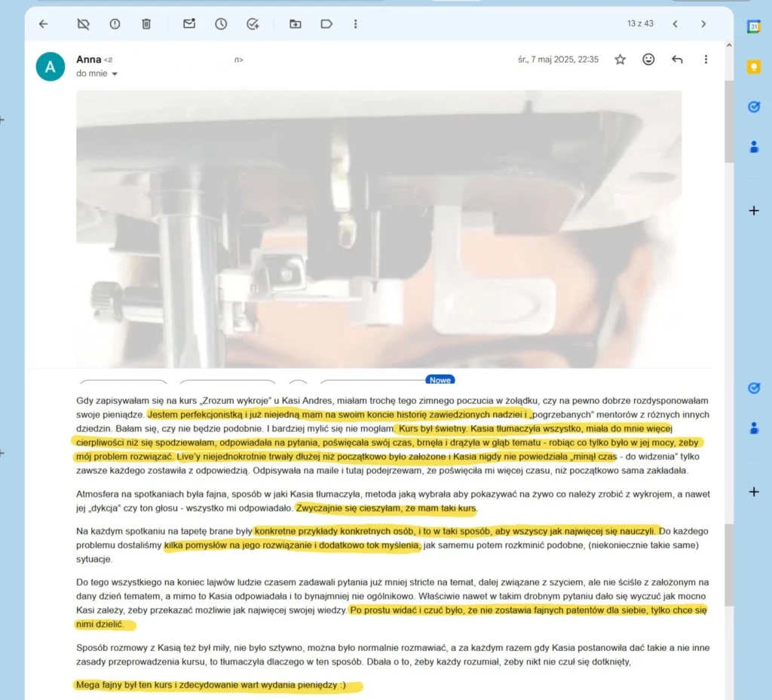The image size is (772, 700).
Task: Click the phrase 'Sposób rozmowy z Kasią'
Action: 126,648
